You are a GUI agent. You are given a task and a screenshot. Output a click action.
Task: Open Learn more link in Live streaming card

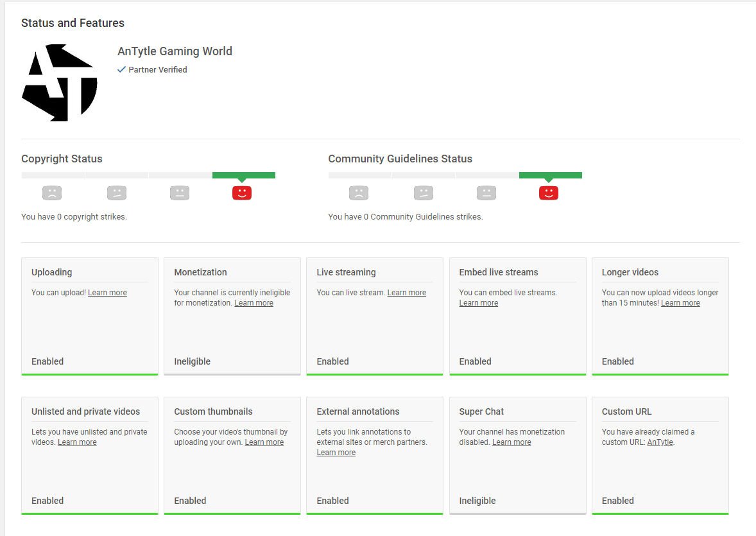[406, 292]
